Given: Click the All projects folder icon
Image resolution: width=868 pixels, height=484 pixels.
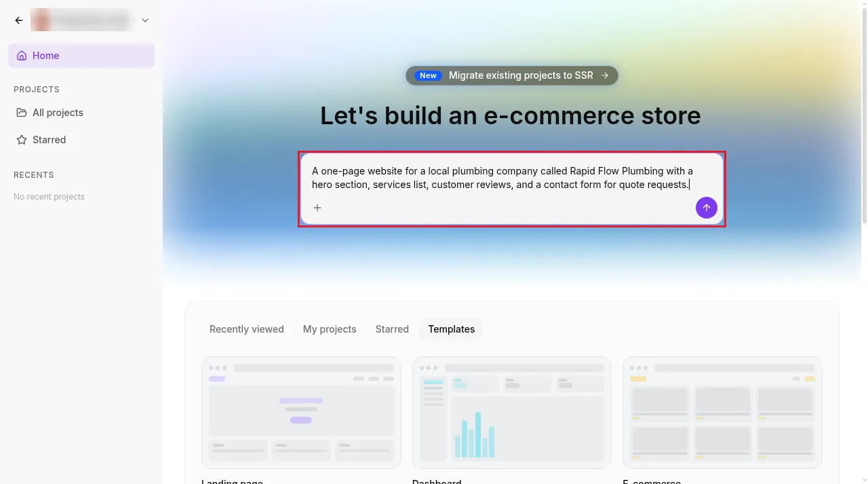Looking at the screenshot, I should pos(22,113).
